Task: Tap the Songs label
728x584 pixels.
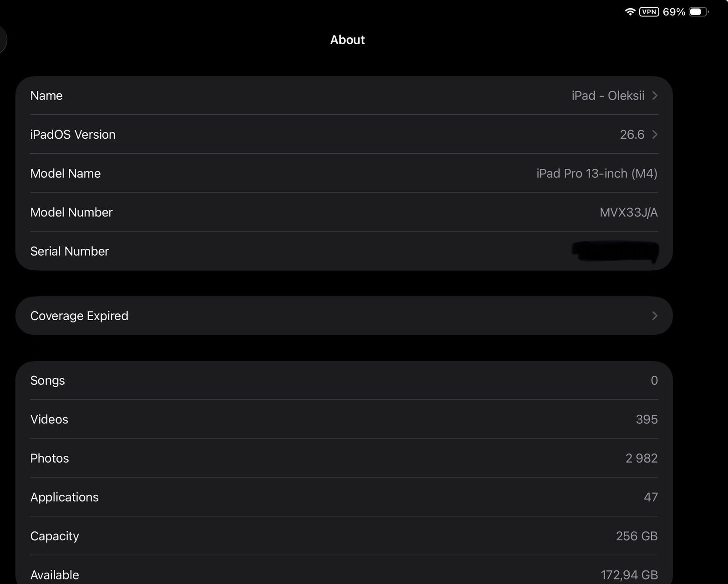Action: (48, 381)
